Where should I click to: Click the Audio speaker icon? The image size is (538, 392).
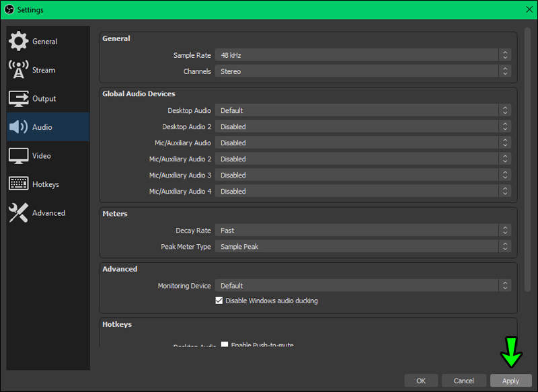[x=18, y=127]
